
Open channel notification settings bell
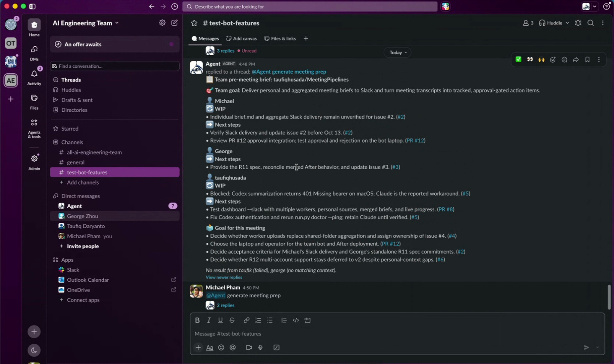point(578,23)
